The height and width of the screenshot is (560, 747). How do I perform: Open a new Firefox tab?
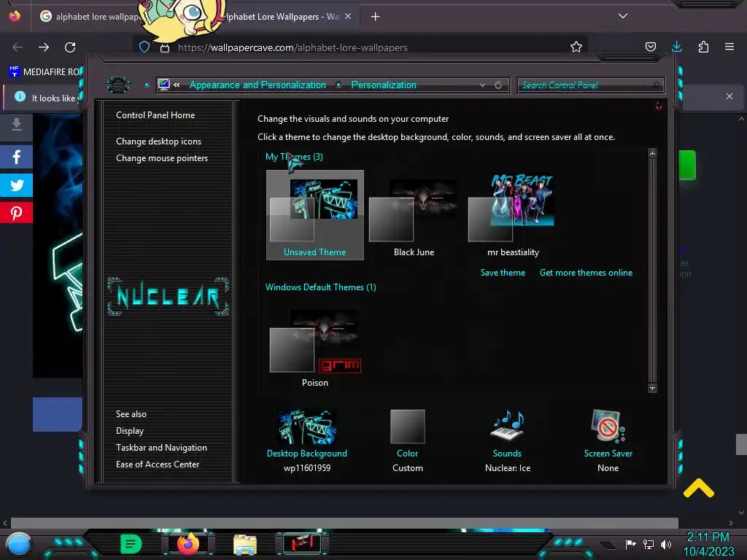point(376,17)
